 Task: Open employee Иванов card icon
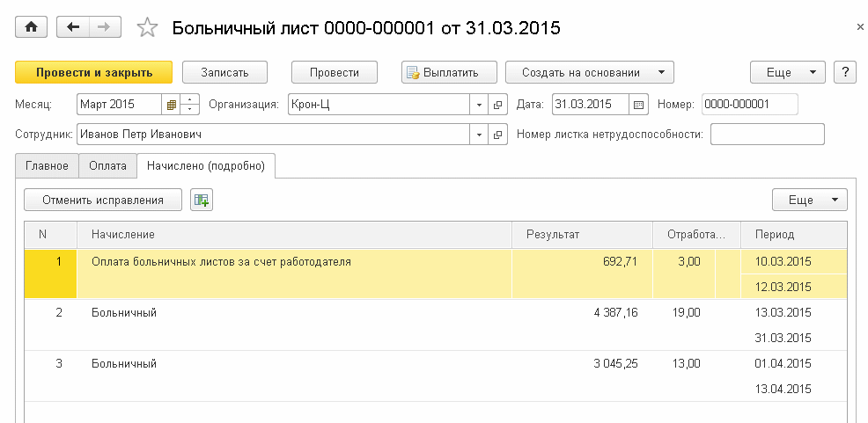[497, 135]
